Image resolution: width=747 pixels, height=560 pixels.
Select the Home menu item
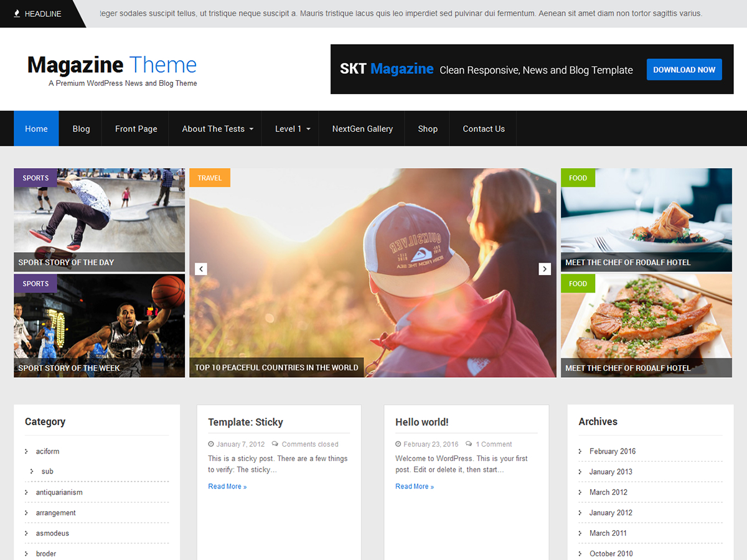pyautogui.click(x=36, y=128)
